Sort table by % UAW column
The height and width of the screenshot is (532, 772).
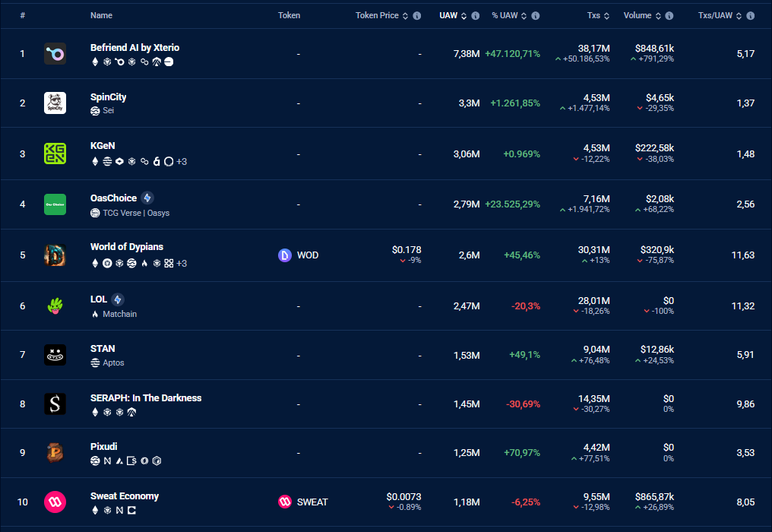tap(524, 16)
